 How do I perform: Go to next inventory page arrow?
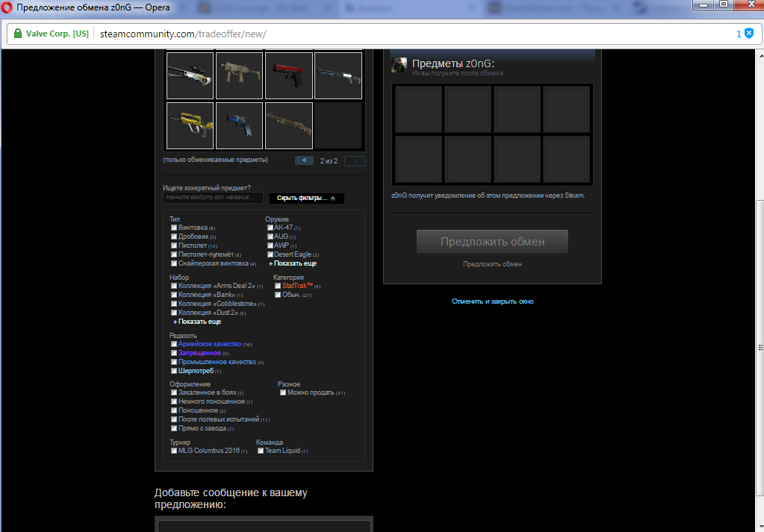click(355, 160)
